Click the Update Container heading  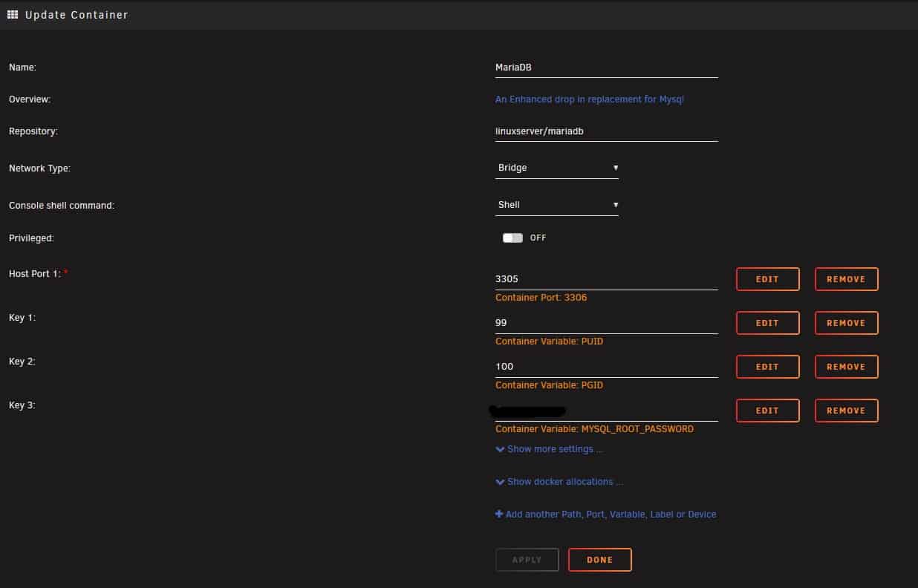76,15
